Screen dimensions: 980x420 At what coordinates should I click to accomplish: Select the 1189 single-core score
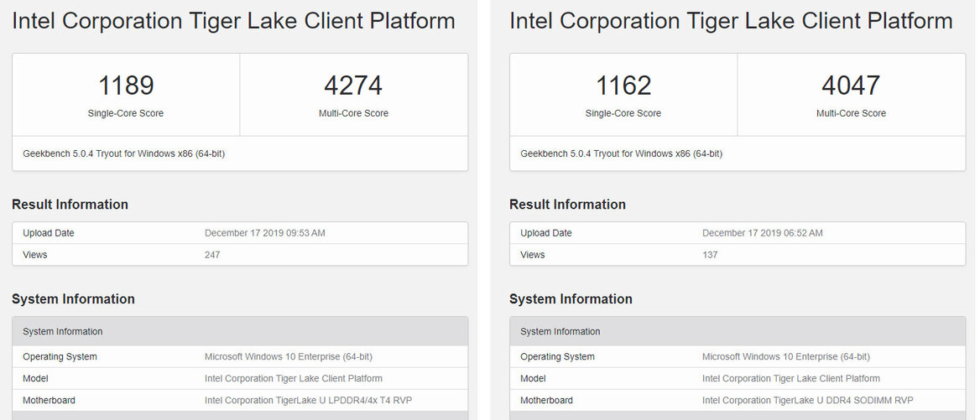[x=126, y=86]
